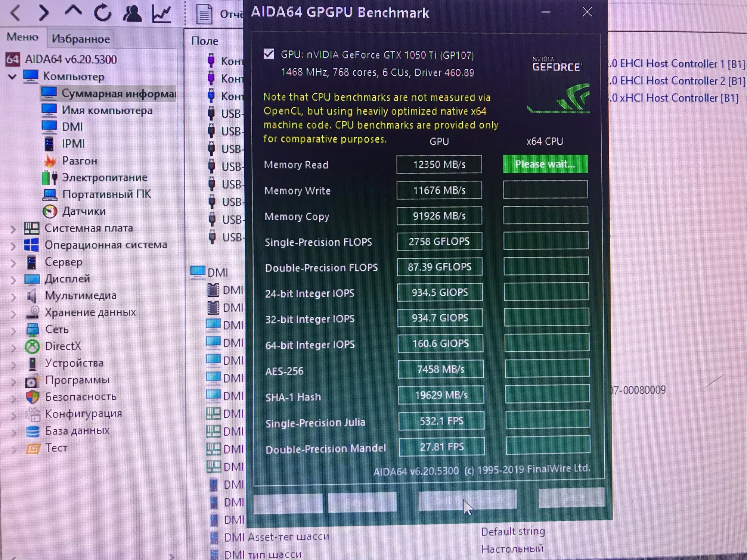Screen dimensions: 747x560
Task: Switch to the Меню tab
Action: tap(22, 37)
